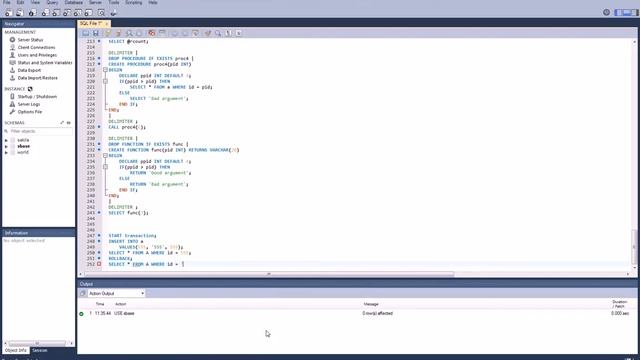
Task: Toggle the red stop-on-error icon
Action: [x=152, y=33]
